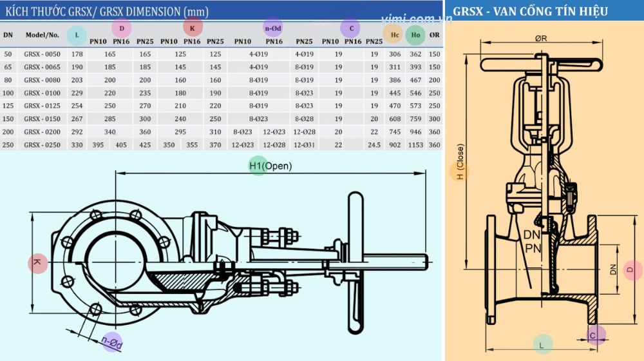Click the L value "229" in the table

(77, 93)
